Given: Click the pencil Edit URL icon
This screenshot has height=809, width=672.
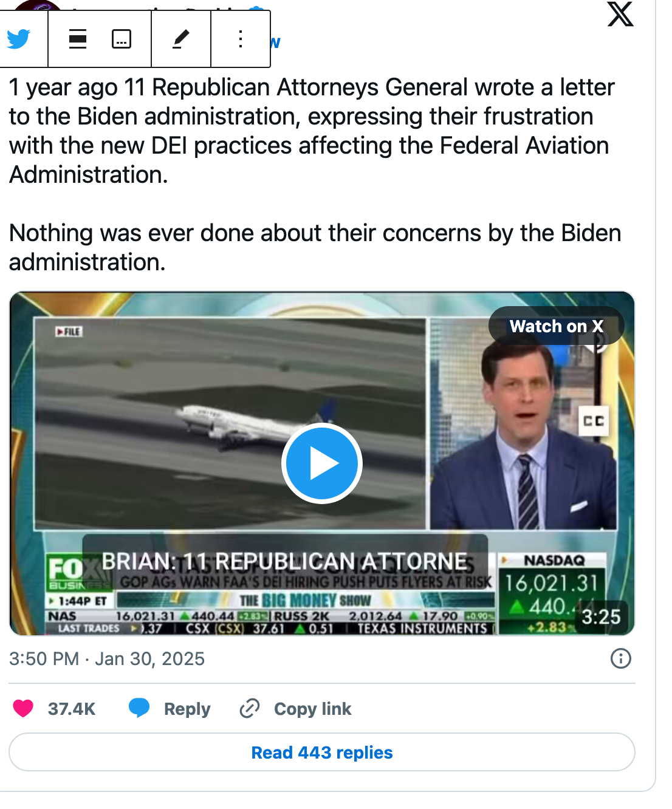Looking at the screenshot, I should tap(181, 39).
